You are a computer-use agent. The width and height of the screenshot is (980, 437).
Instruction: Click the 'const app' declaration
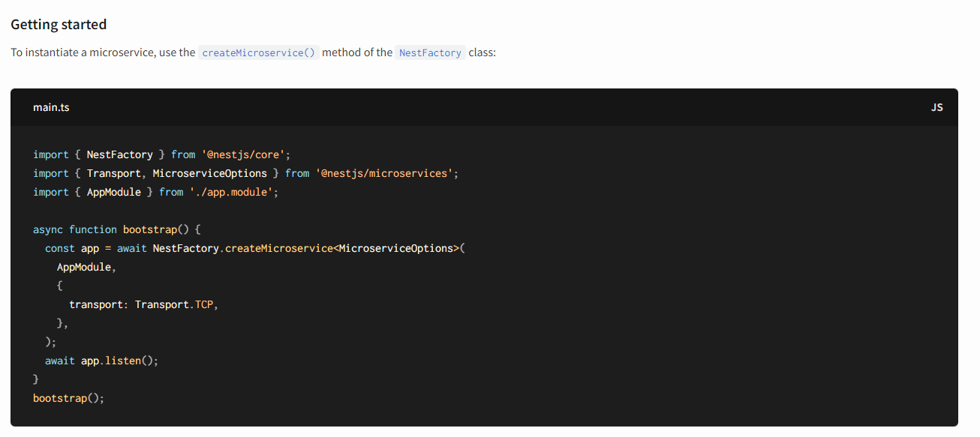pos(72,248)
